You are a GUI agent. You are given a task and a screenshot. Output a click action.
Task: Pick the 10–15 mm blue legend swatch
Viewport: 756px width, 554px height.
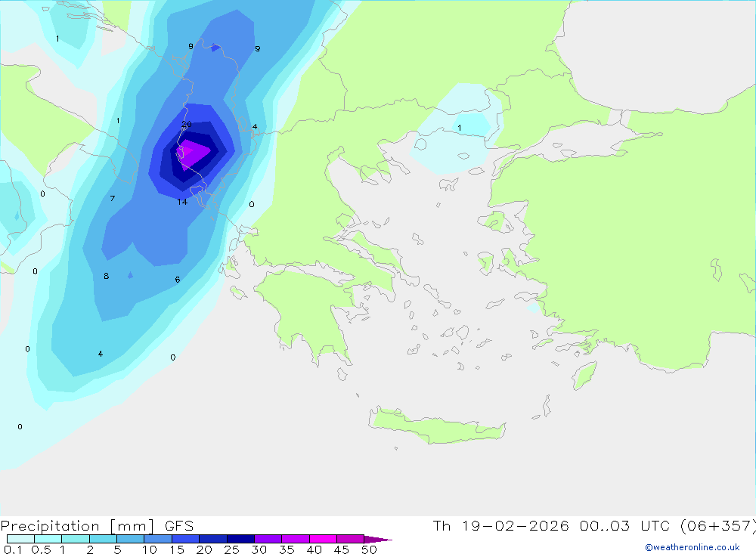pos(158,539)
